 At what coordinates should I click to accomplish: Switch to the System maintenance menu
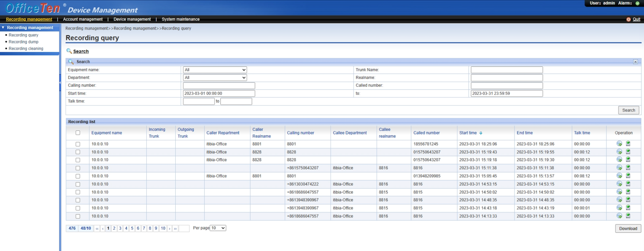pyautogui.click(x=180, y=20)
